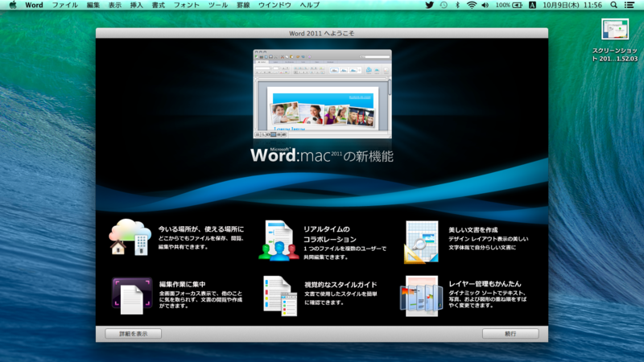Click the design layout ruler icon
644x362 pixels.
[x=421, y=242]
